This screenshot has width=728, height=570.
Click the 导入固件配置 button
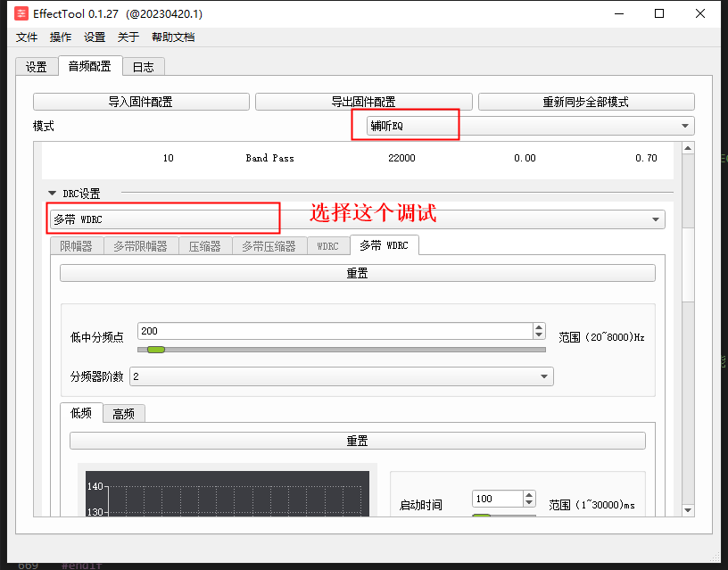(x=141, y=102)
